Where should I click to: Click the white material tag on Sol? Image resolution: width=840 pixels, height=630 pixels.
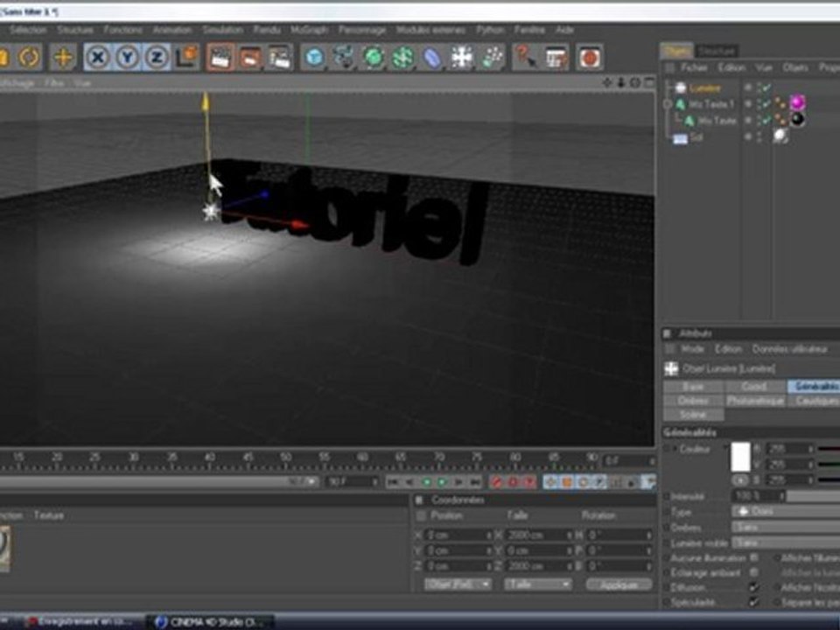pyautogui.click(x=780, y=136)
